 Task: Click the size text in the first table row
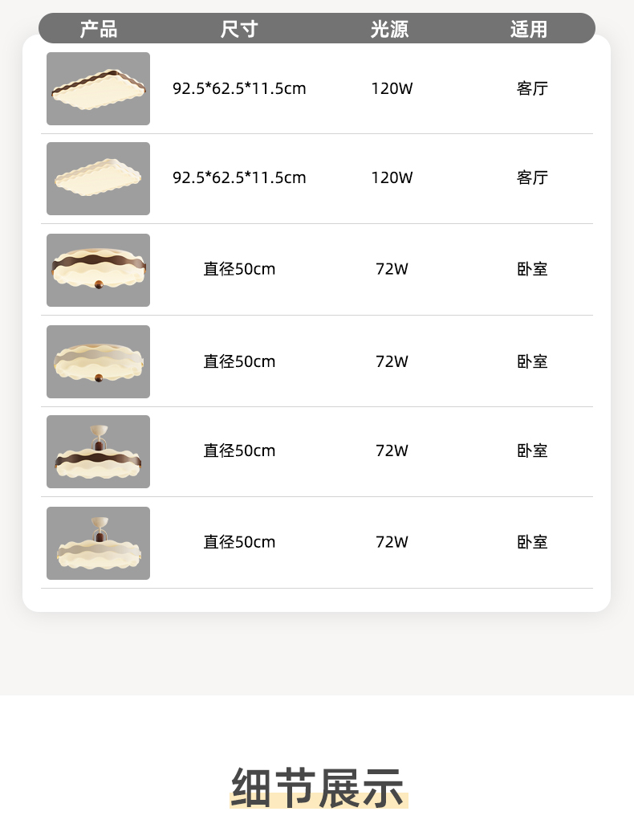pyautogui.click(x=239, y=88)
